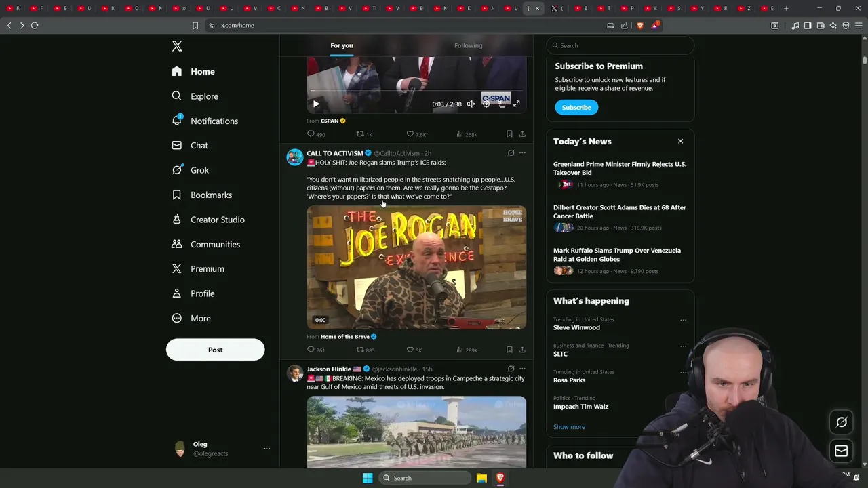Open Grok explain on Jackson Hinkle post
Viewport: 868px width, 488px height.
pos(511,369)
